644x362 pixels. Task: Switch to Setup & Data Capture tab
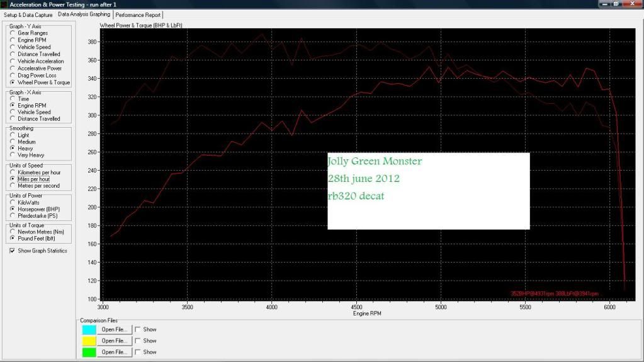(28, 14)
